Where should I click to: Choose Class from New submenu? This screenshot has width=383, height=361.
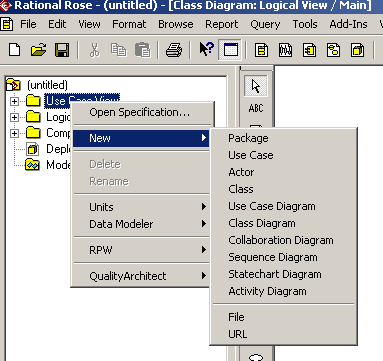(283, 189)
